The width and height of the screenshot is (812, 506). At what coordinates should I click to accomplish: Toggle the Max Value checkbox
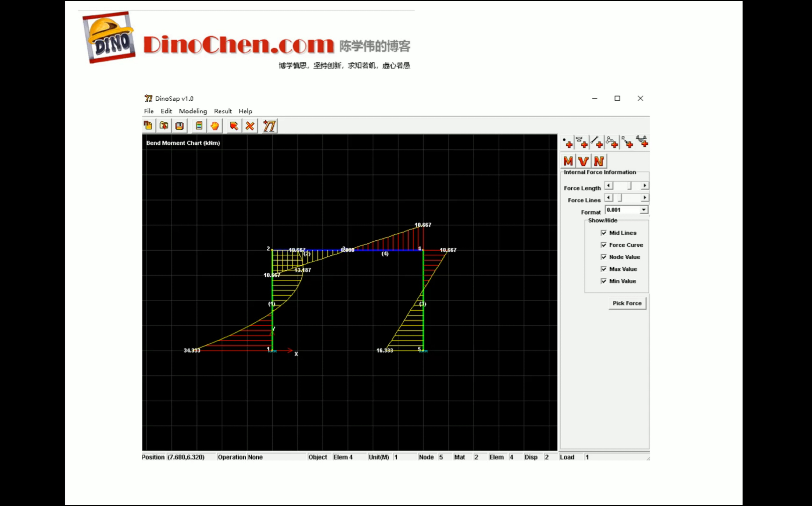(x=603, y=269)
